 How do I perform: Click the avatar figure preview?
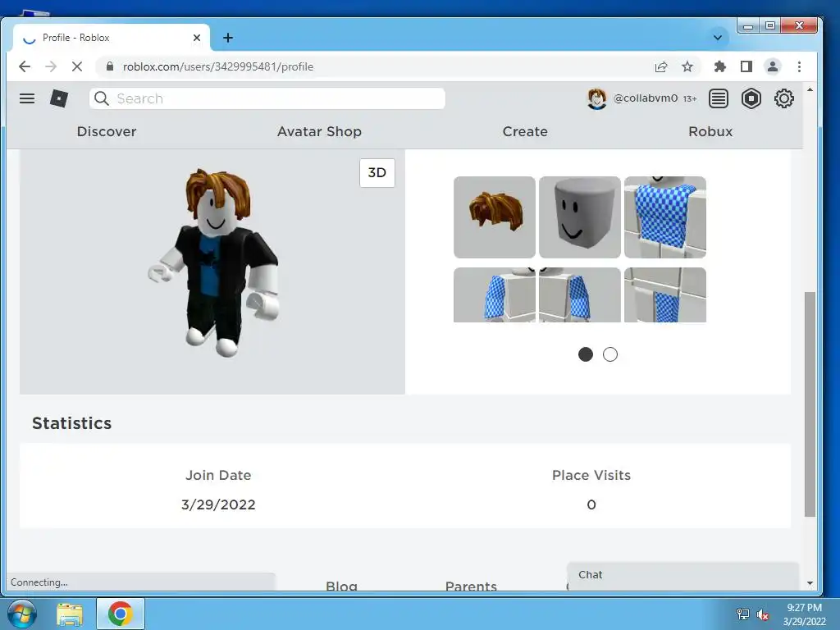click(x=213, y=262)
